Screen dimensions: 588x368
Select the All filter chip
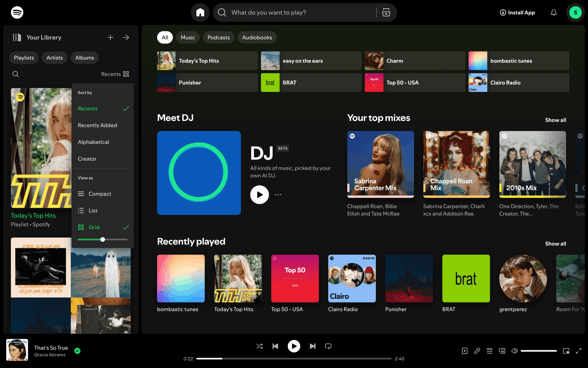165,37
